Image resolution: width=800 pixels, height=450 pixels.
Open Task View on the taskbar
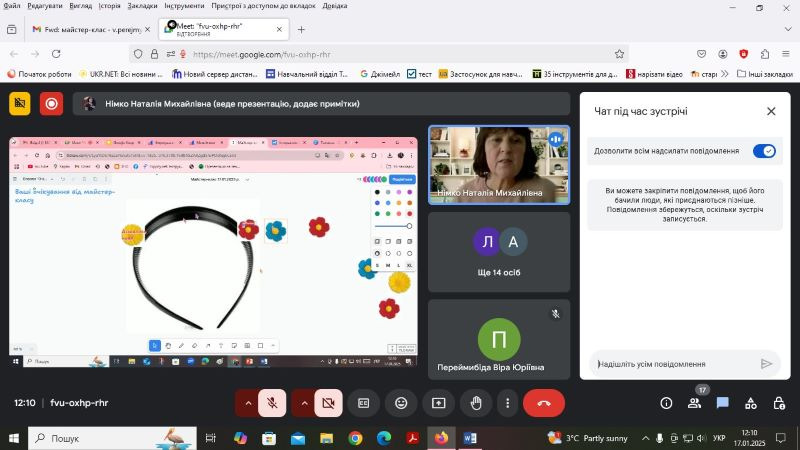click(211, 438)
